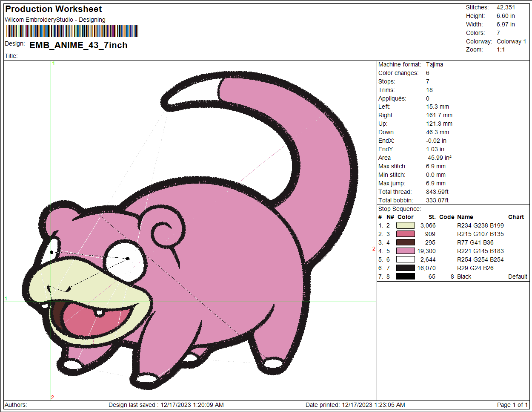Click the Chart column header
532x412 pixels.
click(516, 217)
